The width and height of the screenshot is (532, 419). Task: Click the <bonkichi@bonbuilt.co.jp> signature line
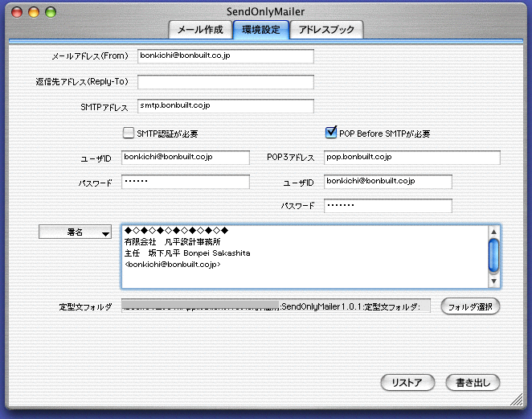tap(172, 265)
